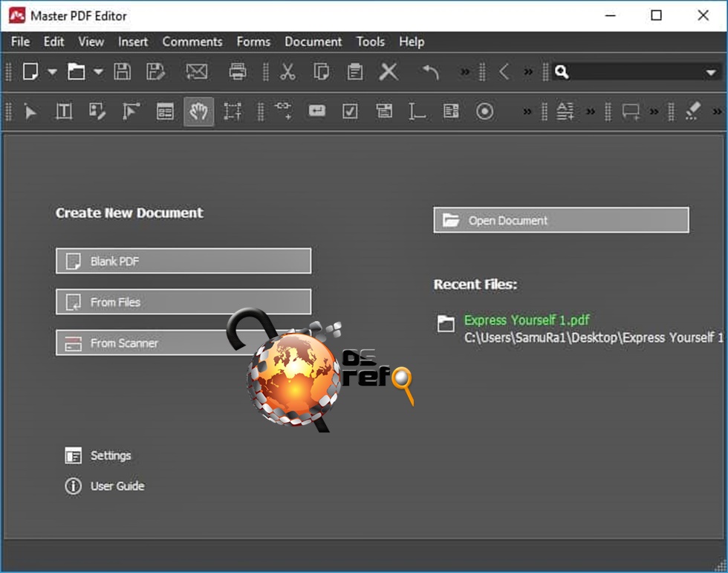The image size is (728, 573).
Task: Select the Edit Document pencil tool
Action: (x=97, y=111)
